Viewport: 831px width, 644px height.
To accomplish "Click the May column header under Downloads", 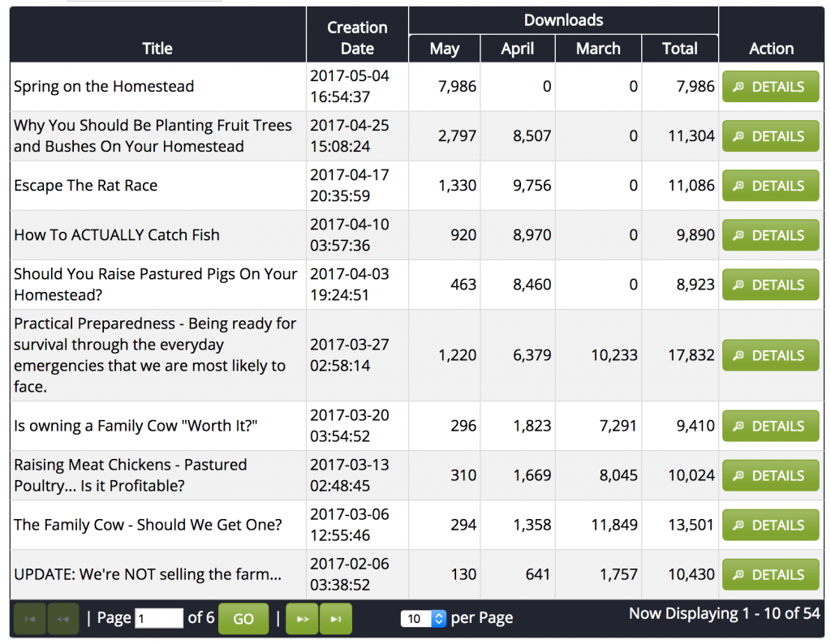I will coord(444,49).
